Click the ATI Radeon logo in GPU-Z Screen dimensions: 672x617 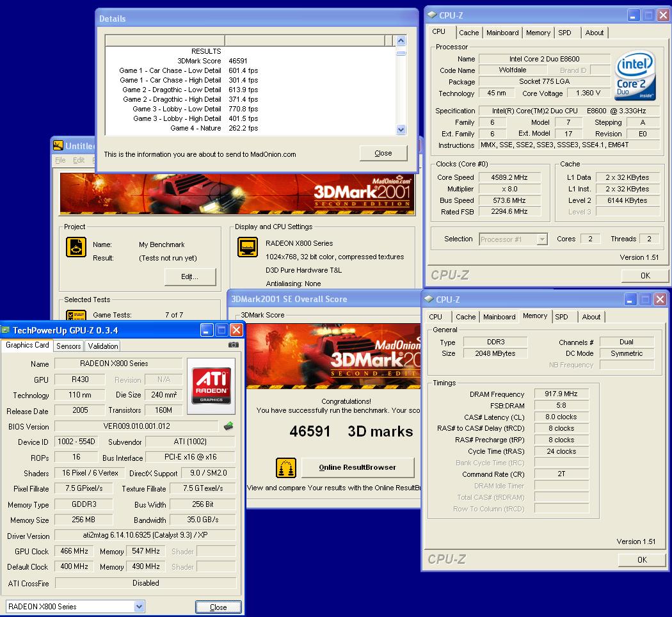(211, 385)
